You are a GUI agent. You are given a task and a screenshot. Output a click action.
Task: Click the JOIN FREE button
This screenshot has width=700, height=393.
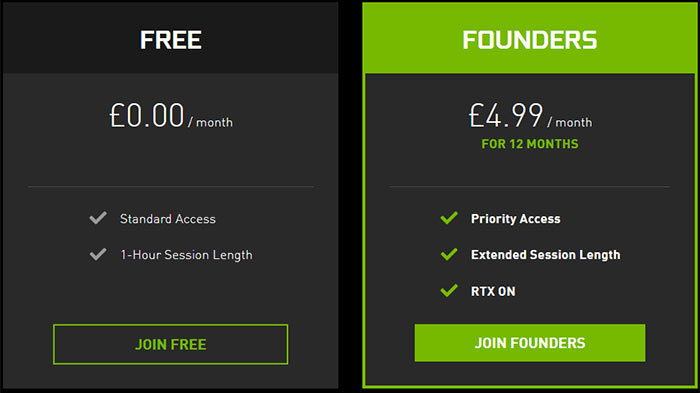[x=171, y=344]
